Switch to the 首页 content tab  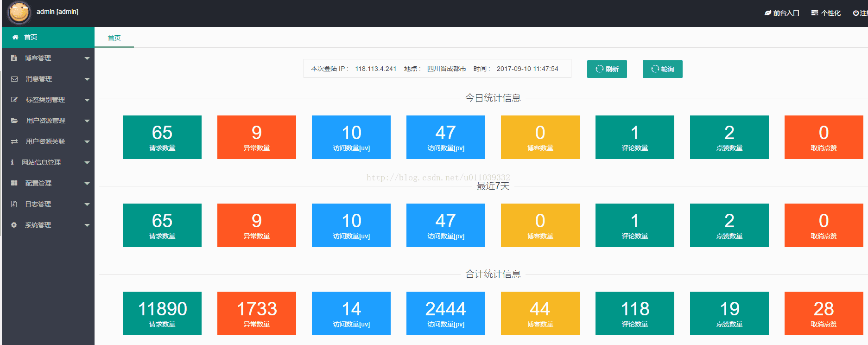coord(114,38)
